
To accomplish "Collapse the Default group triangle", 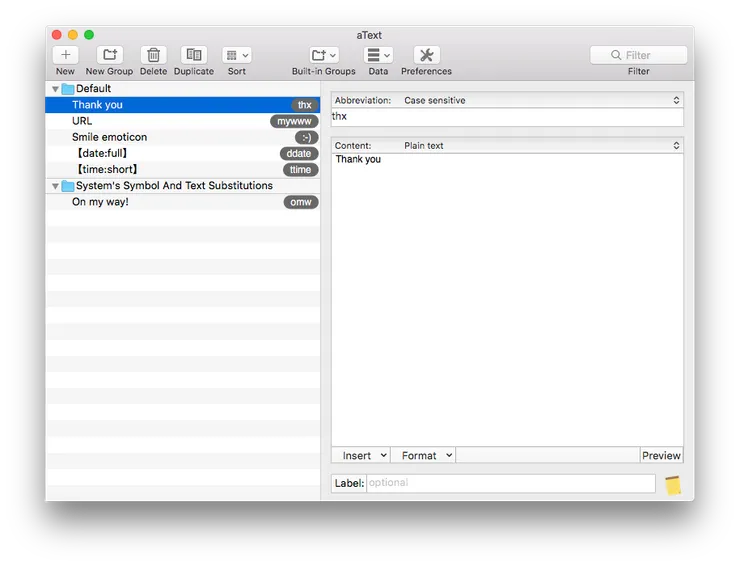I will pyautogui.click(x=55, y=89).
